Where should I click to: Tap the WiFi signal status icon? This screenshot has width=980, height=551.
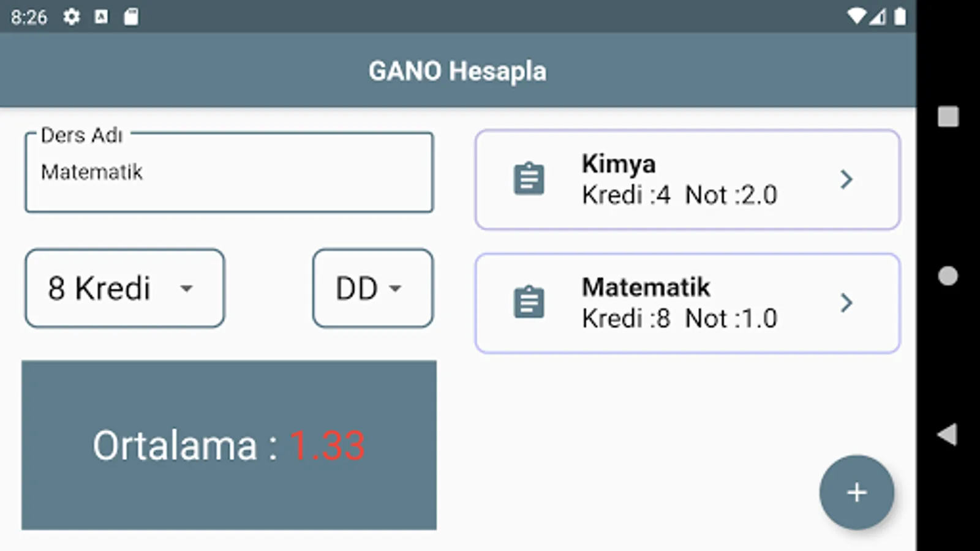coord(856,17)
